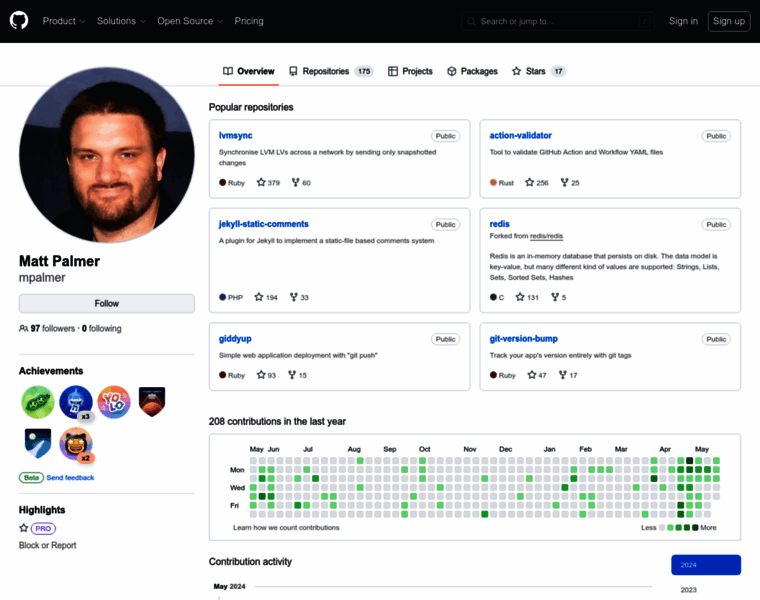Click the YOLO achievement badge

[114, 402]
